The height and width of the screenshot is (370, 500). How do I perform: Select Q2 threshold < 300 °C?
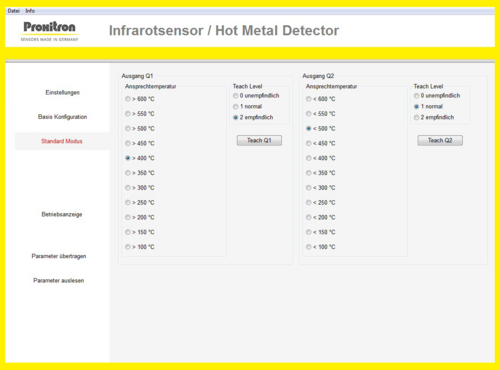point(321,188)
